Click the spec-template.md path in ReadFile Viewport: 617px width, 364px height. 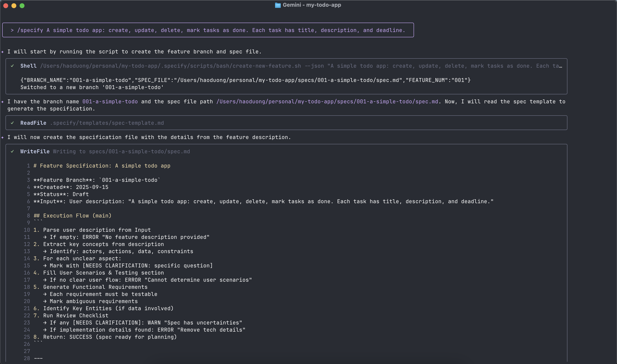tap(107, 123)
